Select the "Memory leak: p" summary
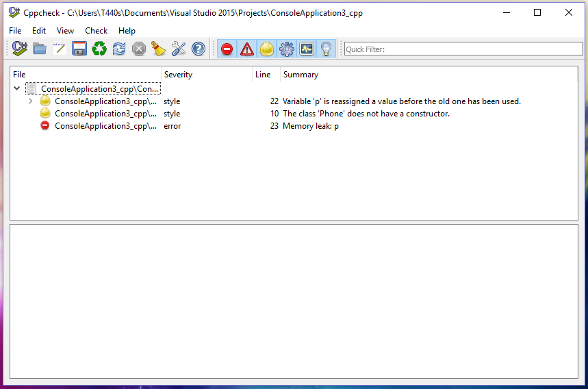Viewport: 588px width, 389px height. (311, 126)
